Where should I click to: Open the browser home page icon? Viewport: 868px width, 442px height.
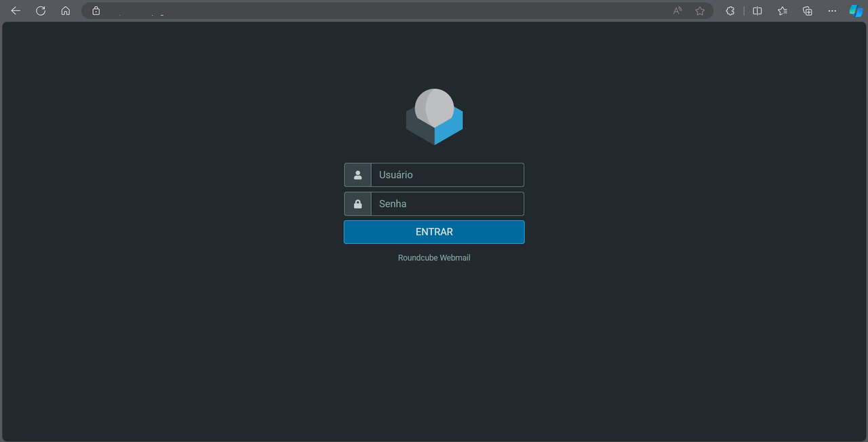point(65,11)
